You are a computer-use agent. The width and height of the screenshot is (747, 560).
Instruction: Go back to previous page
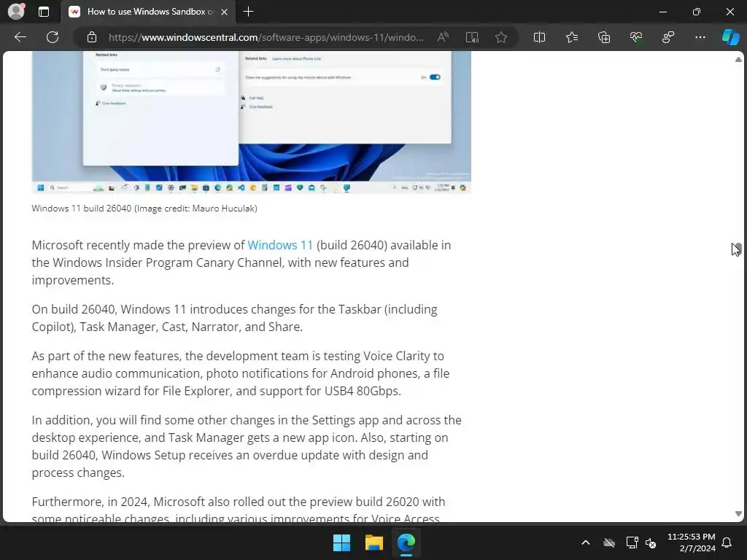click(20, 37)
